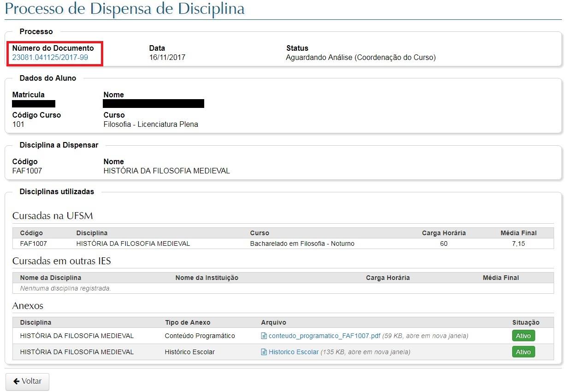Open document number 23081.041125/2017-99 link
567x392 pixels.
50,58
